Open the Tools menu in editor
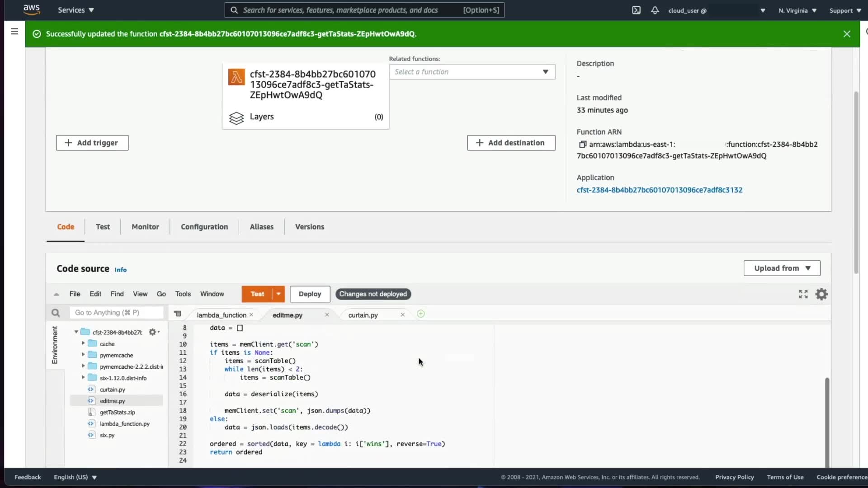Viewport: 868px width, 488px height. click(183, 294)
